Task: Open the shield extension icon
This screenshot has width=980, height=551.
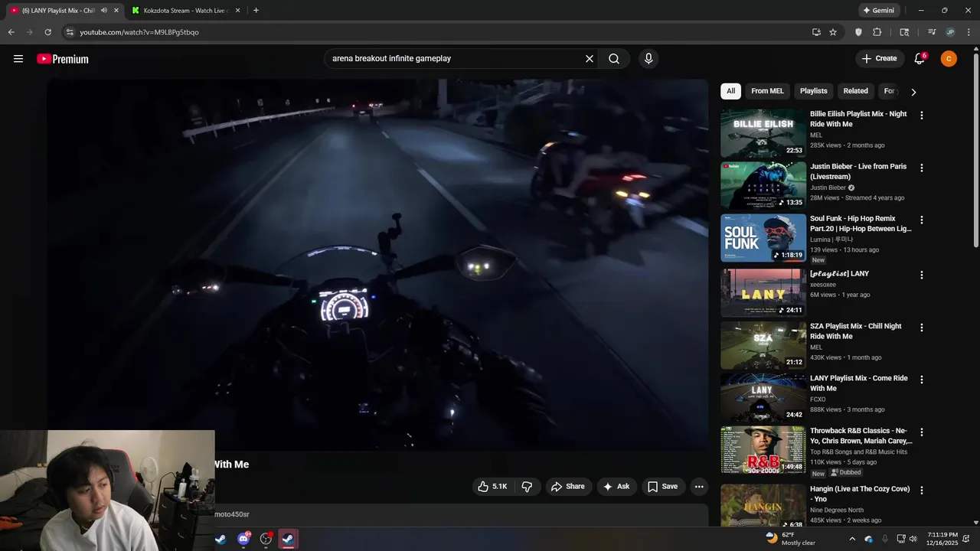Action: tap(858, 32)
